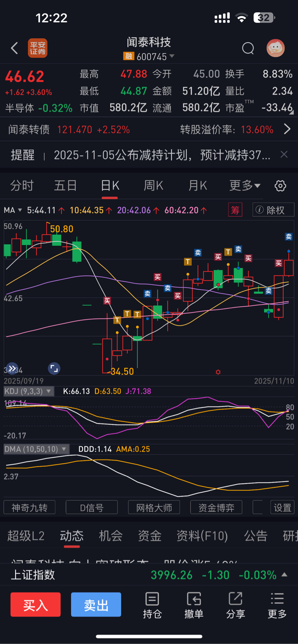Viewport: 298px width, 644px height.
Task: Tap the 50.80 high price label
Action: tap(62, 229)
